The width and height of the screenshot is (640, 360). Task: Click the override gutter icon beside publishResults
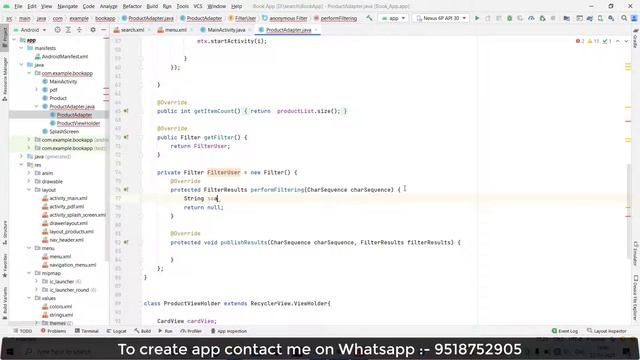pyautogui.click(x=126, y=242)
